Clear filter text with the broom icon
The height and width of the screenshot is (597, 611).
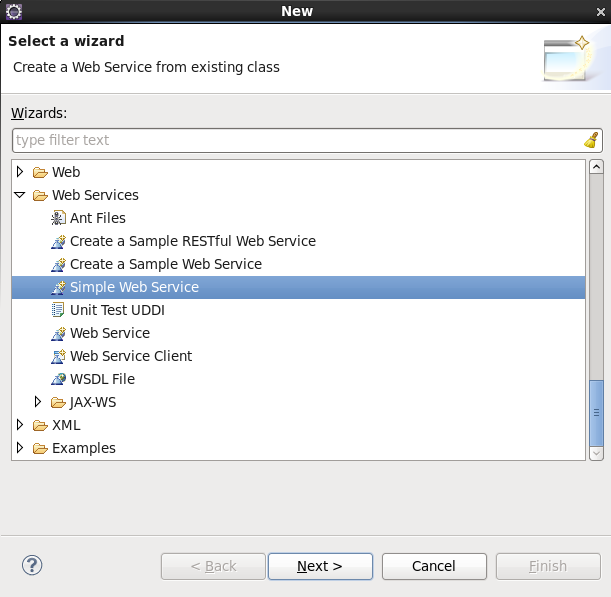pyautogui.click(x=591, y=140)
